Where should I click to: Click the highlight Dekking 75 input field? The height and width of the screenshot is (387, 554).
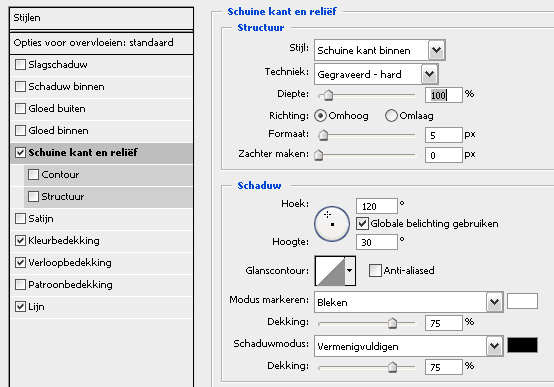pyautogui.click(x=444, y=323)
